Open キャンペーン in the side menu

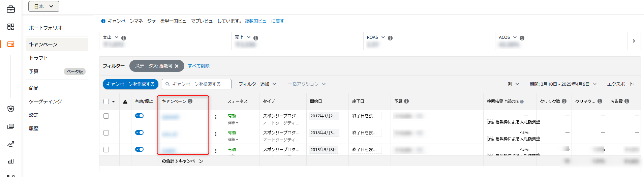(57, 45)
